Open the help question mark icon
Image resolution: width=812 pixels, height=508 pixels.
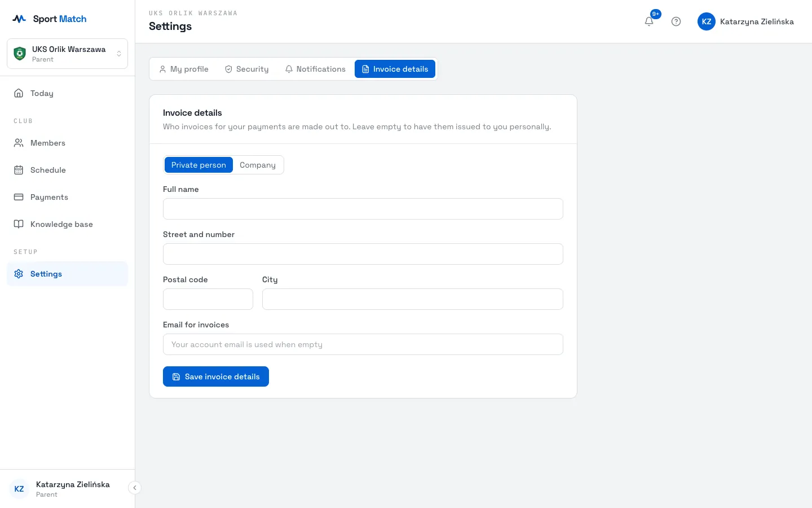[676, 21]
